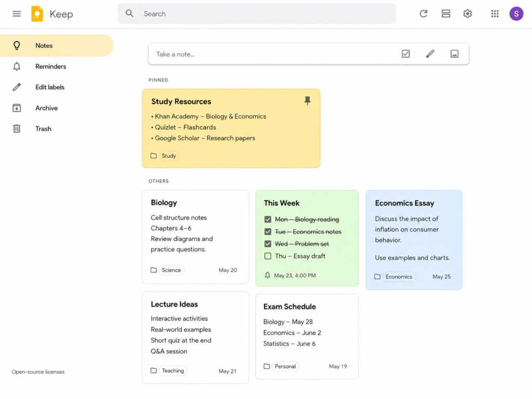Create a new note with drawing
This screenshot has height=399, width=532.
pyautogui.click(x=430, y=54)
